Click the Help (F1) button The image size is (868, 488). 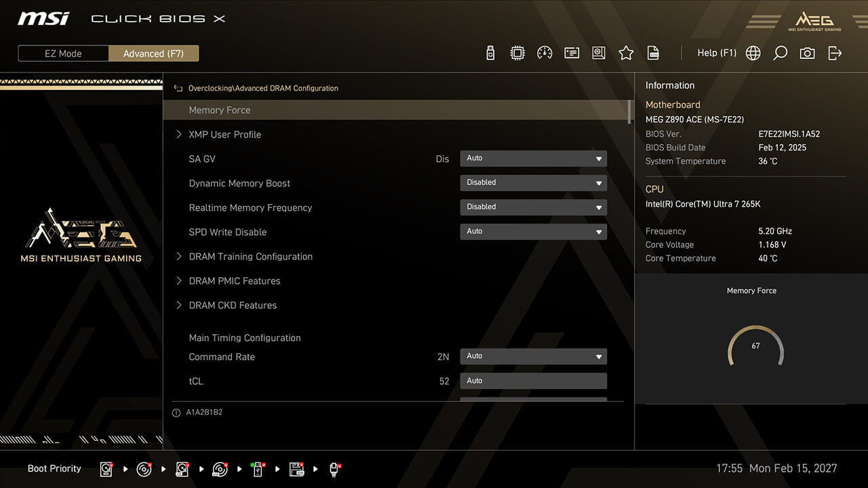(x=717, y=53)
